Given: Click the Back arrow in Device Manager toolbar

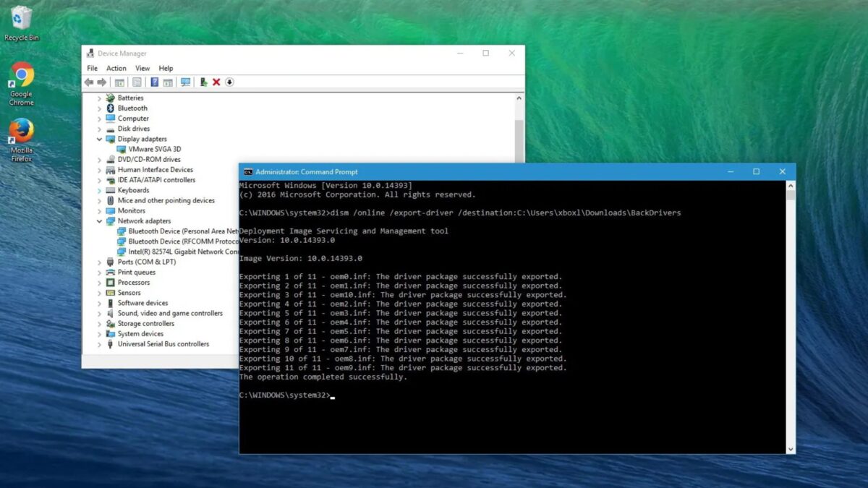Looking at the screenshot, I should pos(89,82).
